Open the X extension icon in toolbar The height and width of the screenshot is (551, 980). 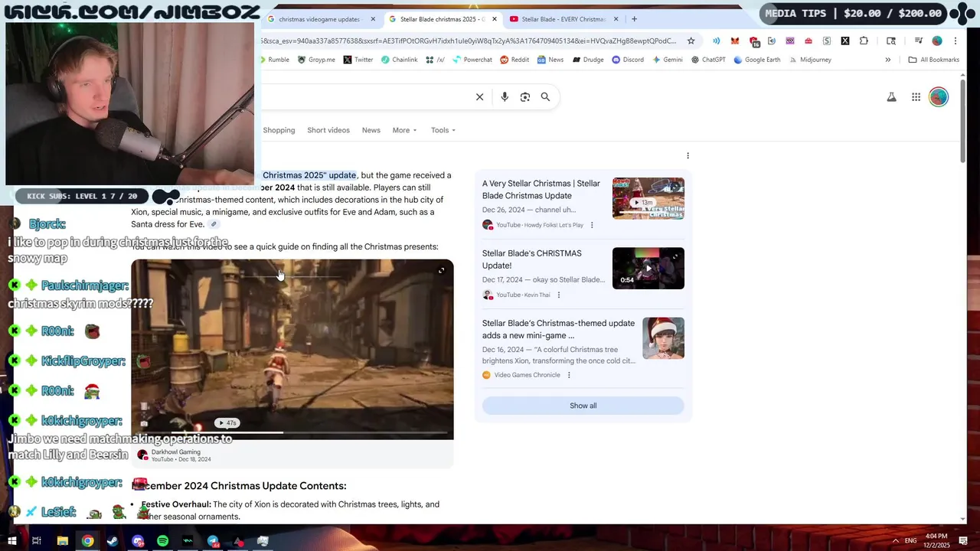(x=844, y=41)
